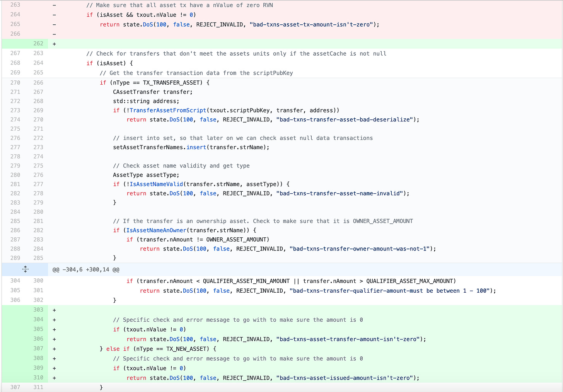Click the hunk header @@ -304,6 +300,14 @@
The image size is (563, 392).
[86, 269]
